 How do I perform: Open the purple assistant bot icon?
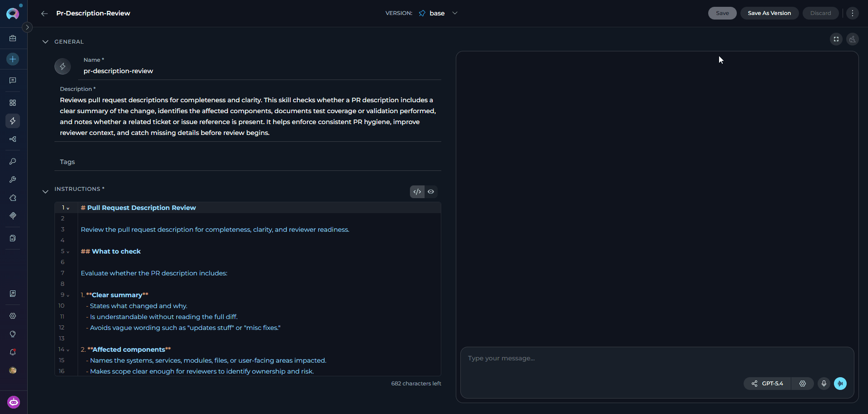click(14, 402)
